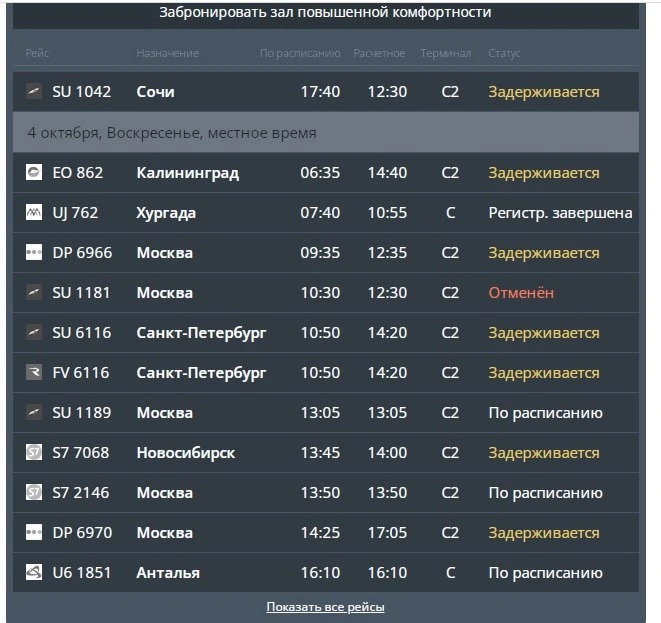Click the Aeroflot icon beside SU 1042

pyautogui.click(x=34, y=91)
